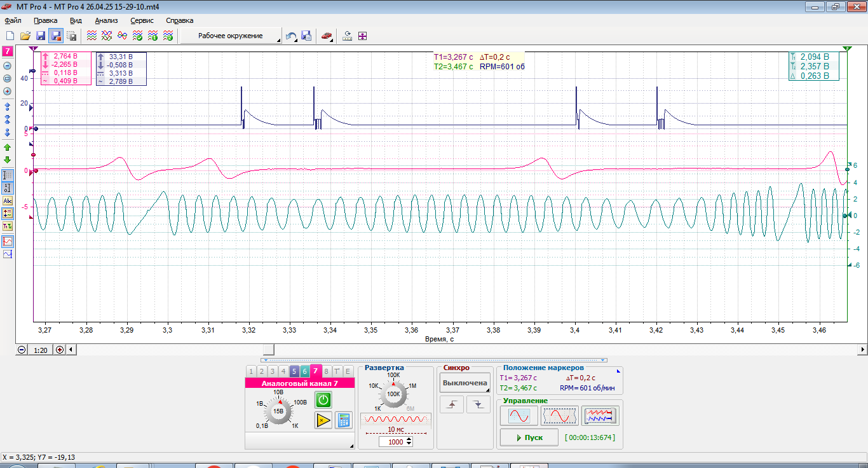Click the horizontal timeline scrollbar thumb
Image resolution: width=868 pixels, height=468 pixels.
tap(269, 349)
